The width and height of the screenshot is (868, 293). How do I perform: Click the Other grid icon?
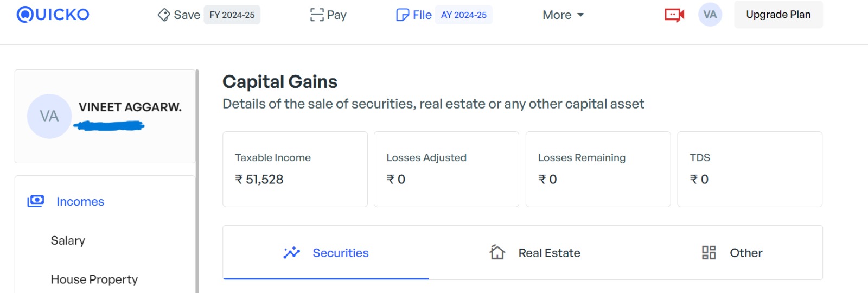click(x=709, y=252)
